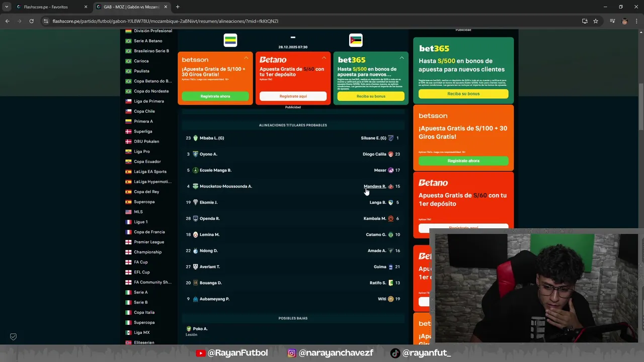Click Aubameyang P. Marseille crest icon
The height and width of the screenshot is (362, 644).
[x=196, y=299]
